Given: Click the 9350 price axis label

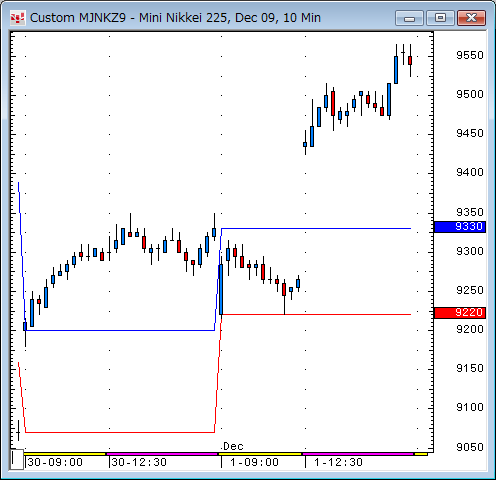Looking at the screenshot, I should click(470, 212).
